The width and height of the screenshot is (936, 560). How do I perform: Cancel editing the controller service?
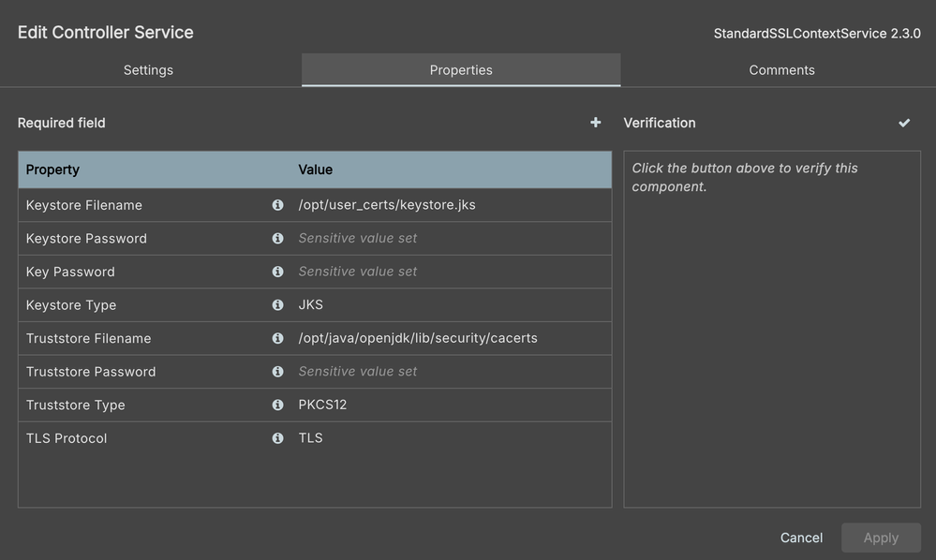(801, 538)
